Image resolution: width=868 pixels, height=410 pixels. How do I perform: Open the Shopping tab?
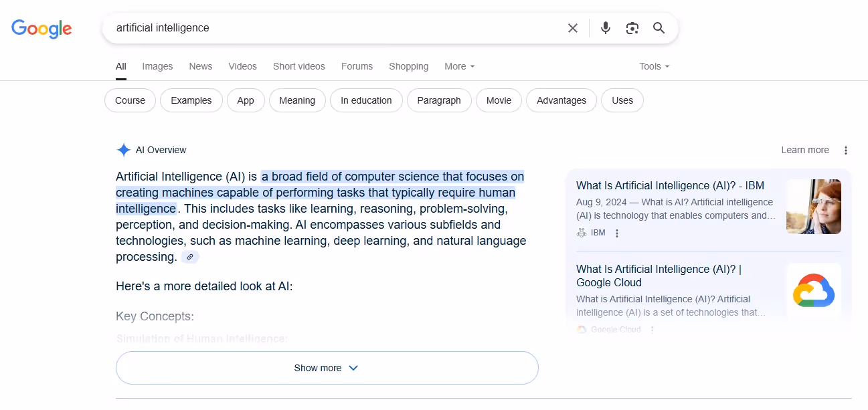409,66
